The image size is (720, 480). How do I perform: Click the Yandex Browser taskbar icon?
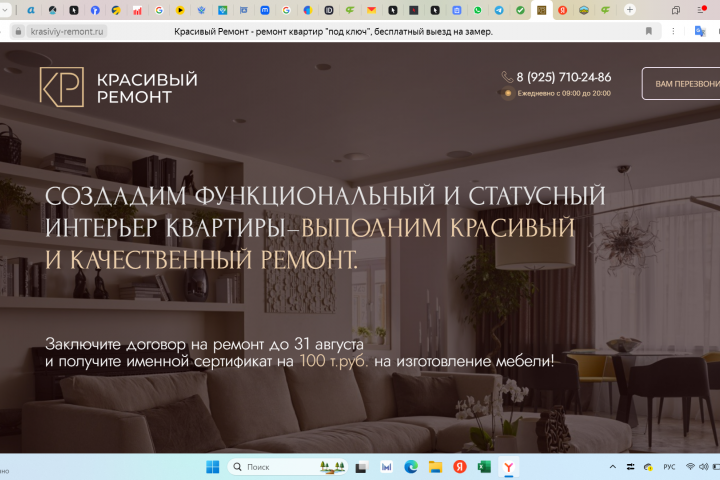pyautogui.click(x=508, y=467)
